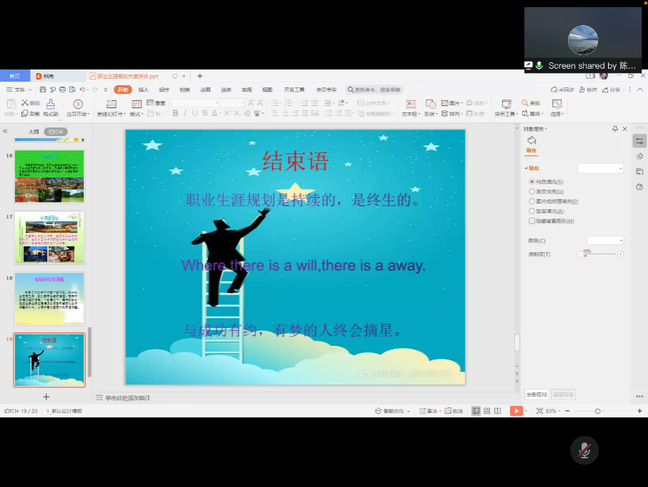Click the fill paint bucket icon
648x487 pixels.
click(532, 141)
